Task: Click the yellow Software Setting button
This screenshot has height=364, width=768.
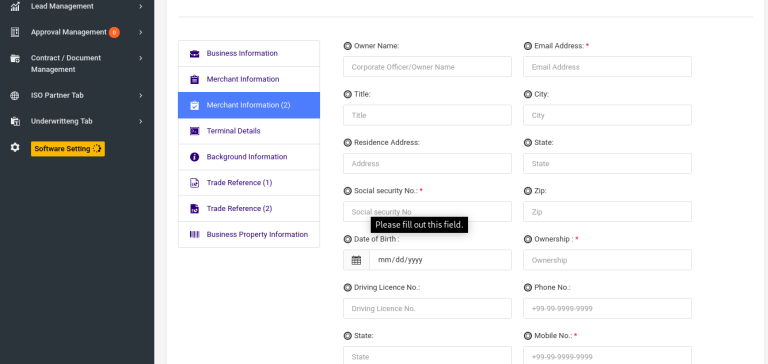Action: pos(68,149)
